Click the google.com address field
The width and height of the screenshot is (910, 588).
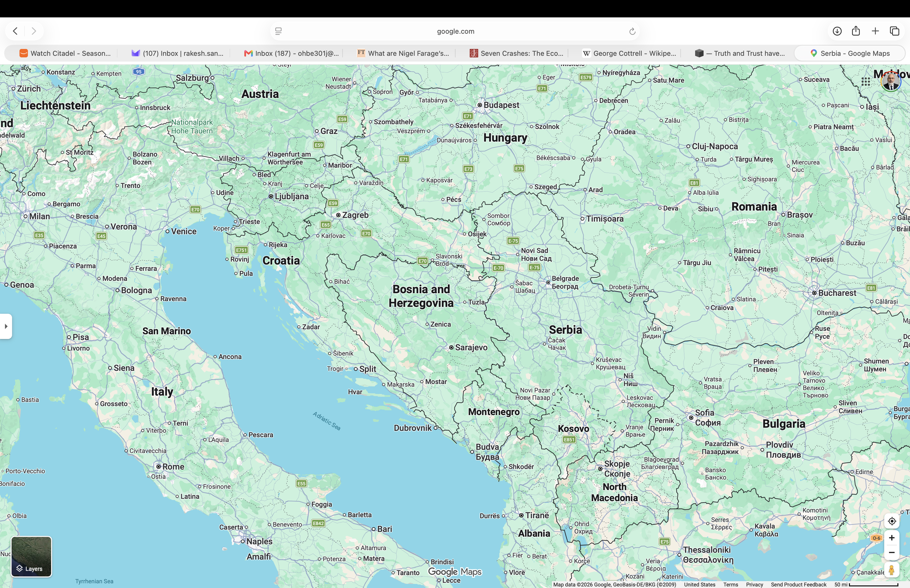[x=455, y=31]
